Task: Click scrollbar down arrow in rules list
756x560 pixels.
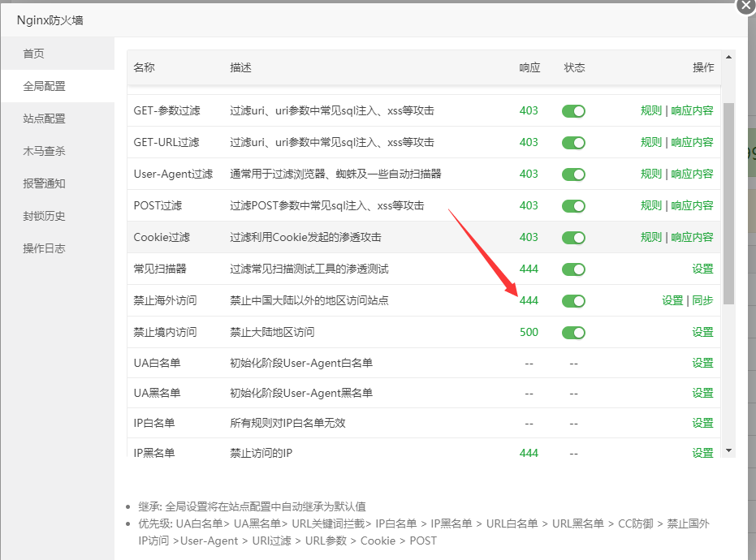Action: pyautogui.click(x=728, y=450)
